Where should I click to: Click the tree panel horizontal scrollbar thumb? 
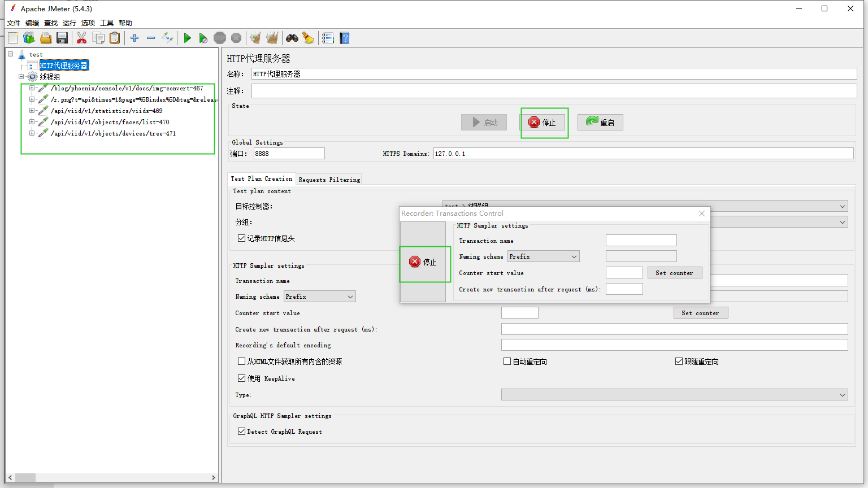pos(25,477)
